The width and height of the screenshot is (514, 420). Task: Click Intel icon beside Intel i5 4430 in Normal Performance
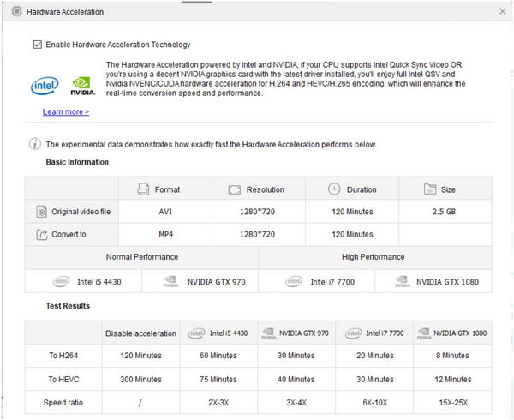click(62, 281)
